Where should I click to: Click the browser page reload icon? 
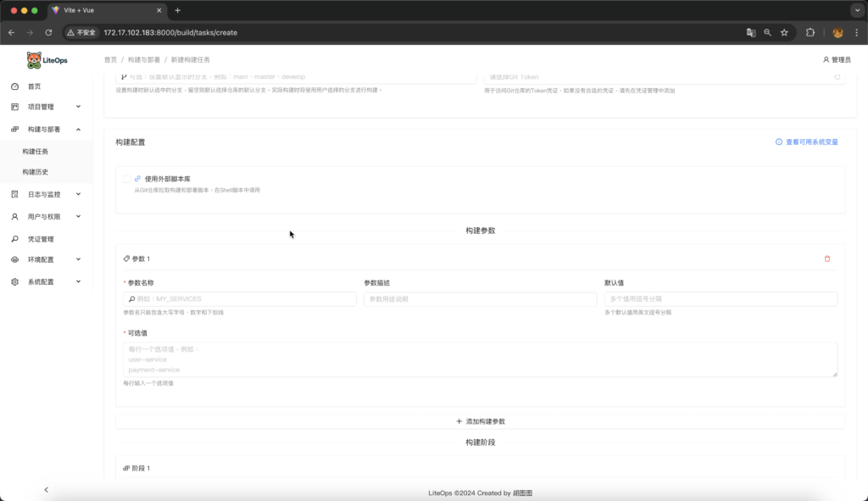coord(48,32)
